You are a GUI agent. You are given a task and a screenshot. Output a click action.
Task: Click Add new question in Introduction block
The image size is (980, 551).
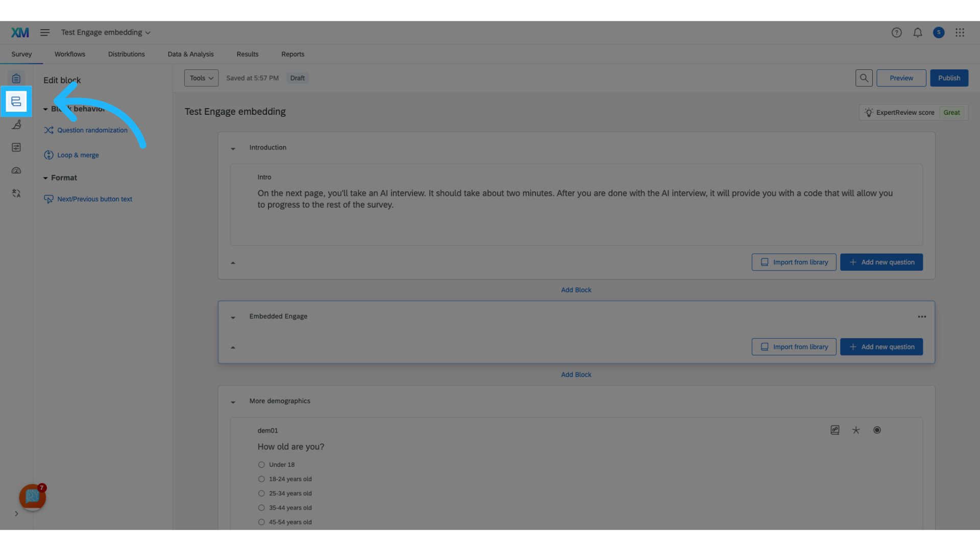(x=881, y=262)
